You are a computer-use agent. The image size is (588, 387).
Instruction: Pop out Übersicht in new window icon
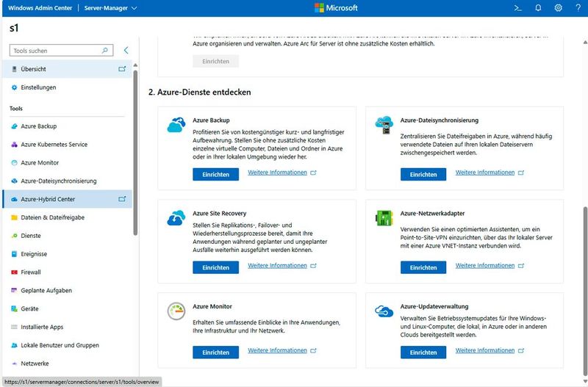click(122, 69)
